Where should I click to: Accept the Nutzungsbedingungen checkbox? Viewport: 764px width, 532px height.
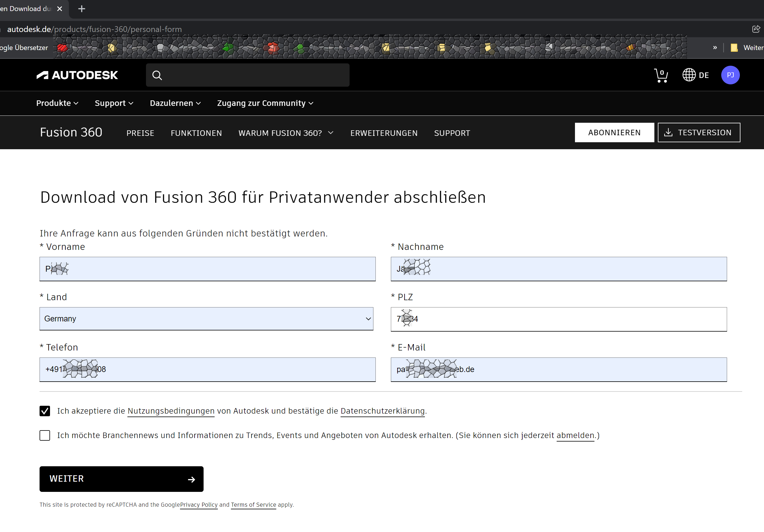(44, 411)
